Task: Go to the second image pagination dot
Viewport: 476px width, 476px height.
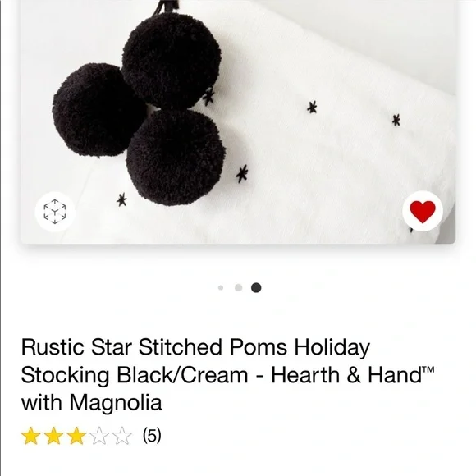Action: coord(239,287)
